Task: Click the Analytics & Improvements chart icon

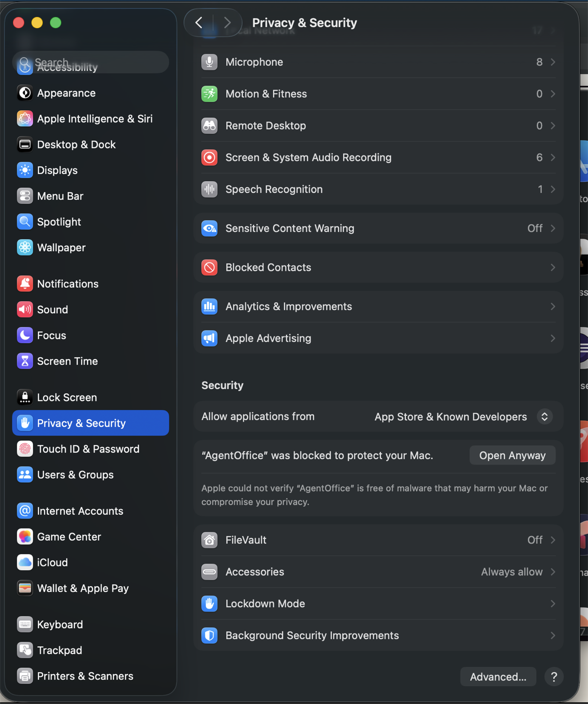Action: pyautogui.click(x=209, y=306)
